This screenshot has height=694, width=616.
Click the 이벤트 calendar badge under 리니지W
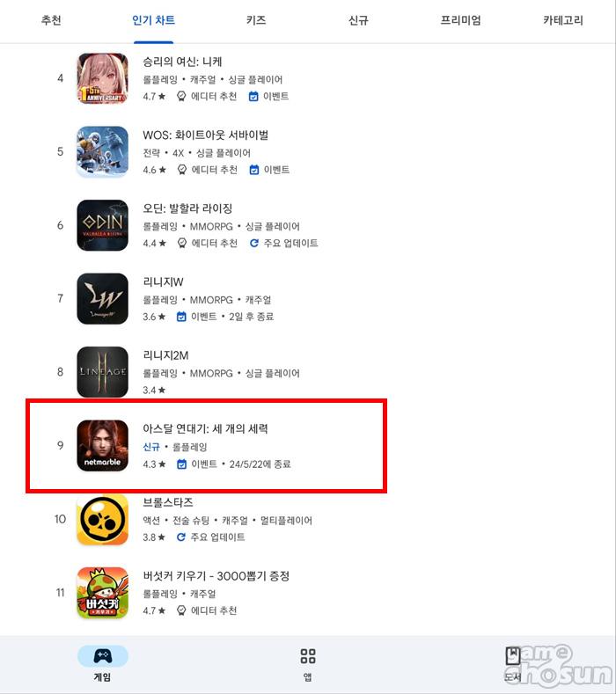click(196, 317)
